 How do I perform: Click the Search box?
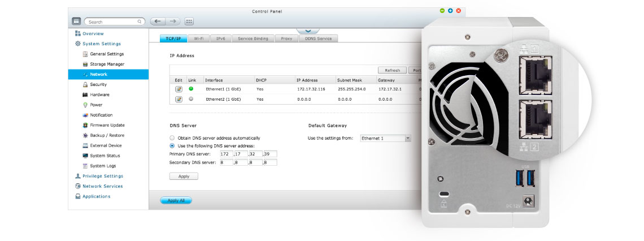coord(115,22)
